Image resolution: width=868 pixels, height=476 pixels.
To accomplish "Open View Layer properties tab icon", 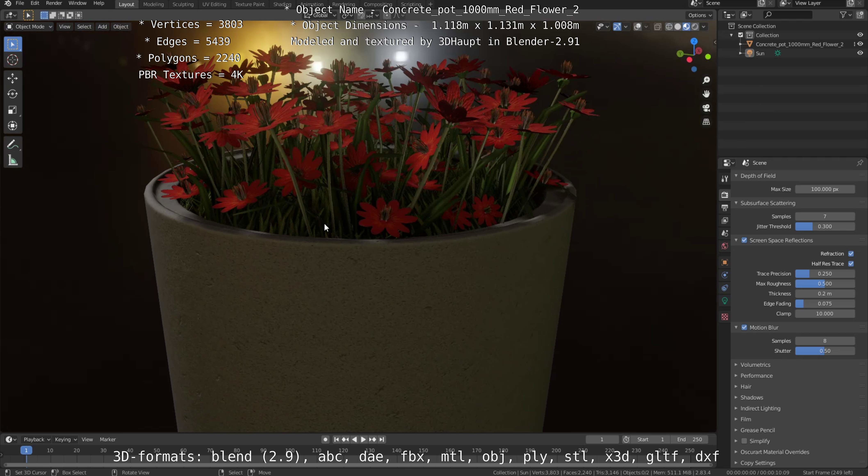I will 724,220.
